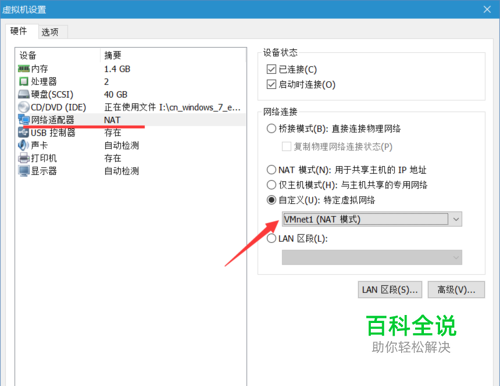Screen dimensions: 500x386
Task: Select the 硬盘(SCSI) device row
Action: (x=131, y=94)
